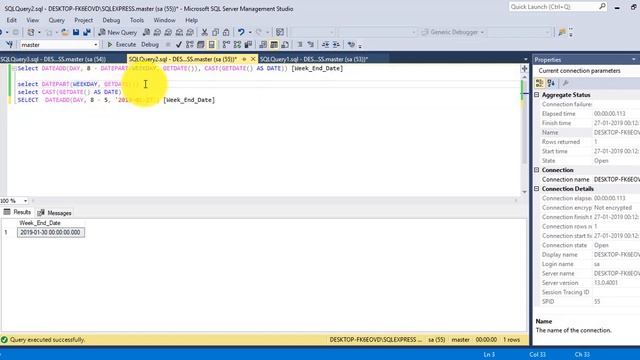Image resolution: width=640 pixels, height=360 pixels.
Task: Click the Analysis Services MDX Query icon
Action: click(x=157, y=32)
